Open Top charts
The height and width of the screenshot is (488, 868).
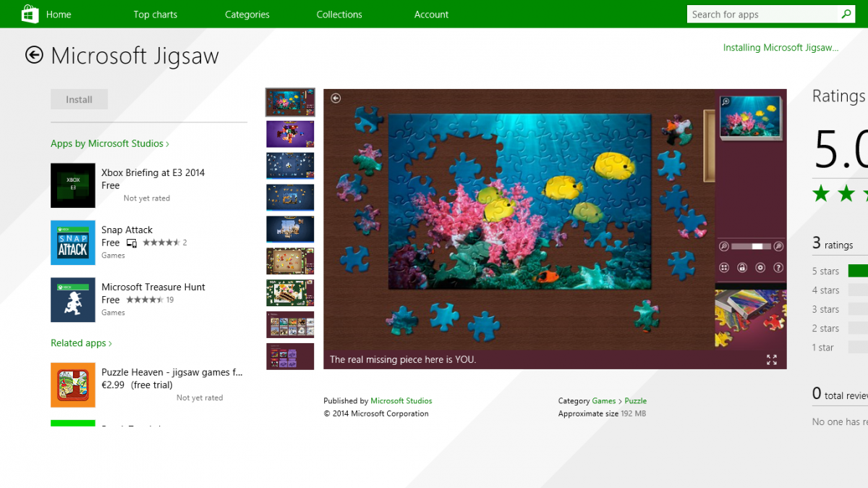[156, 14]
